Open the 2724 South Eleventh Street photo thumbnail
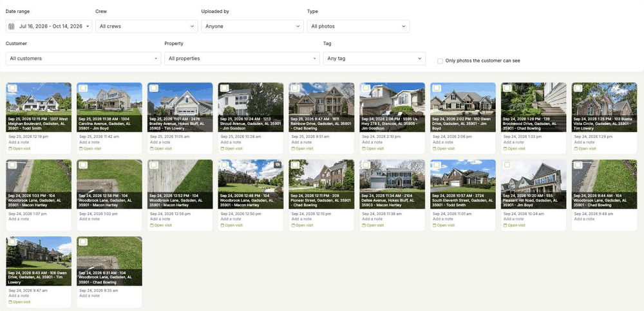Image resolution: width=644 pixels, height=311 pixels. (x=463, y=184)
